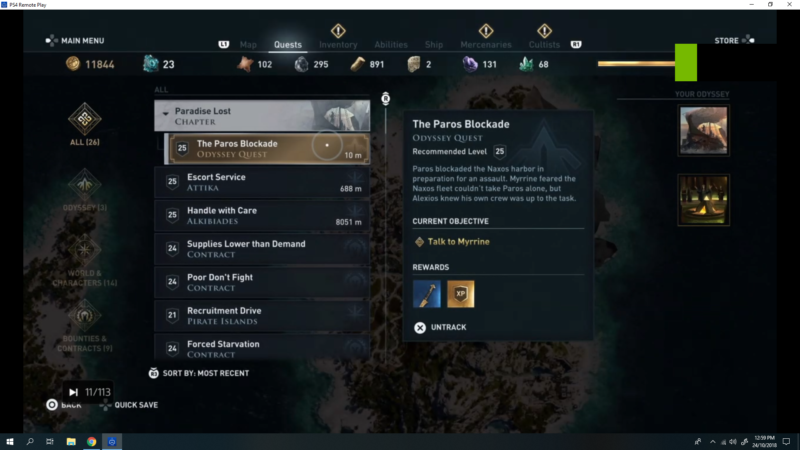Collapse the Paradise Lost chapter
Image resolution: width=800 pixels, height=450 pixels.
click(165, 113)
